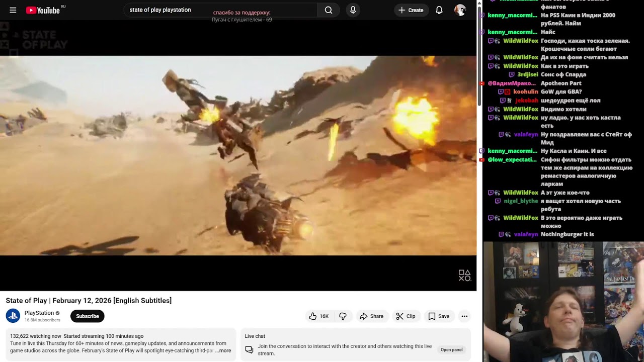The width and height of the screenshot is (644, 362).
Task: Open the PlayStation channel avatar
Action: (13, 316)
